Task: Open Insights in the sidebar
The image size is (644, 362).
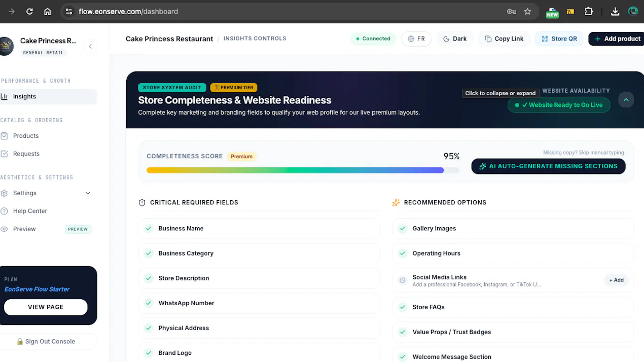Action: tap(48, 96)
